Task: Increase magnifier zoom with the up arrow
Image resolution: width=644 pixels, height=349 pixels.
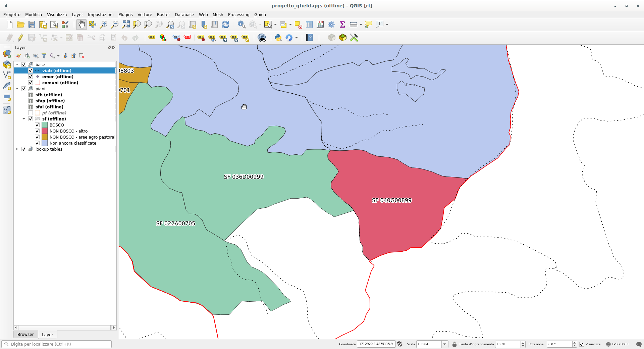Action: [x=523, y=343]
